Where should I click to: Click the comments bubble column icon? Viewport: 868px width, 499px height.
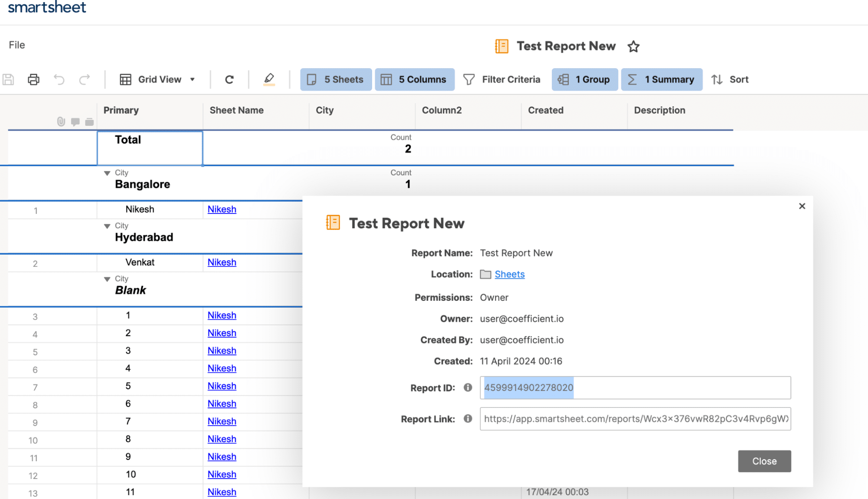click(75, 122)
